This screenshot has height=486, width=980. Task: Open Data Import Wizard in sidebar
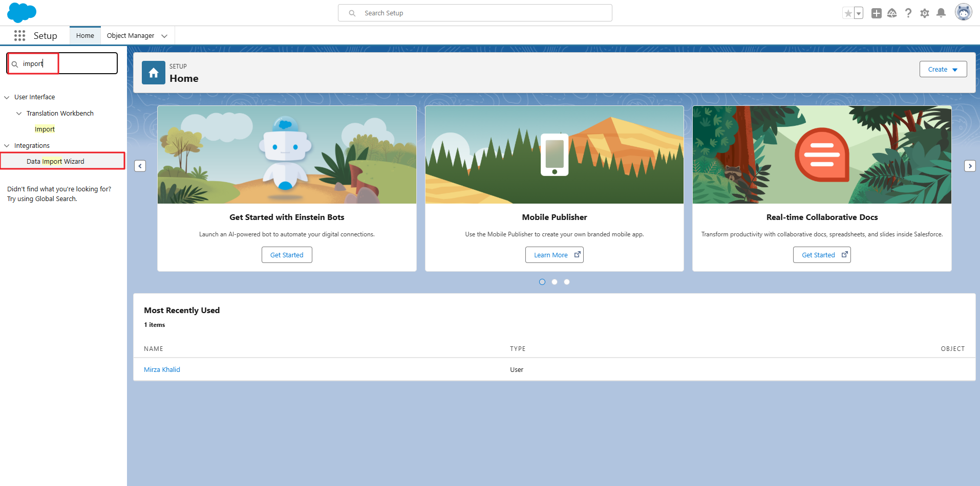55,161
